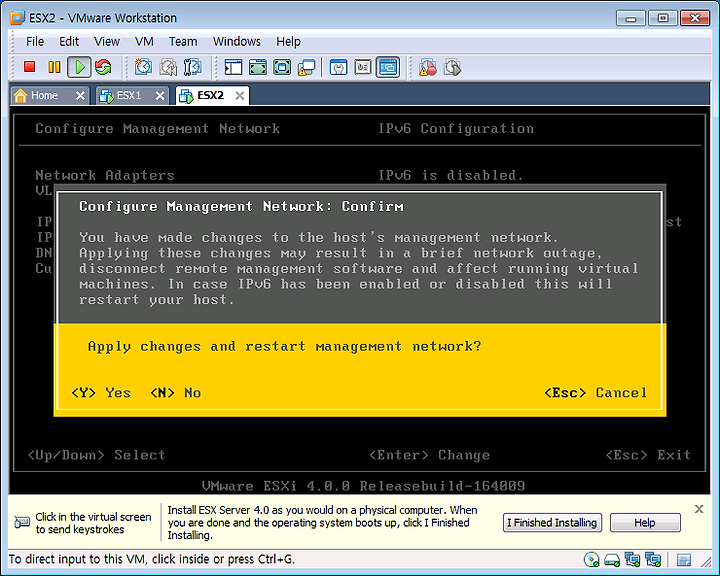This screenshot has height=576, width=720.
Task: Click the I Finished Installing button
Action: tap(552, 523)
